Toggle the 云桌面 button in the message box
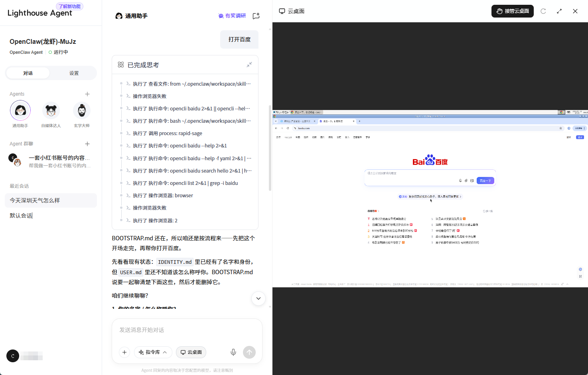 point(191,352)
